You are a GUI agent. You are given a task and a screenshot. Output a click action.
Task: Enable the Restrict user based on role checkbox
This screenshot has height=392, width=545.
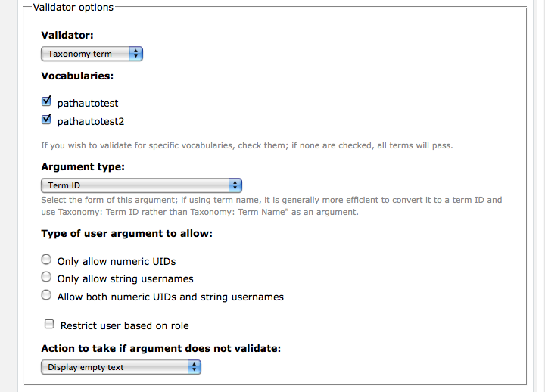[x=49, y=324]
